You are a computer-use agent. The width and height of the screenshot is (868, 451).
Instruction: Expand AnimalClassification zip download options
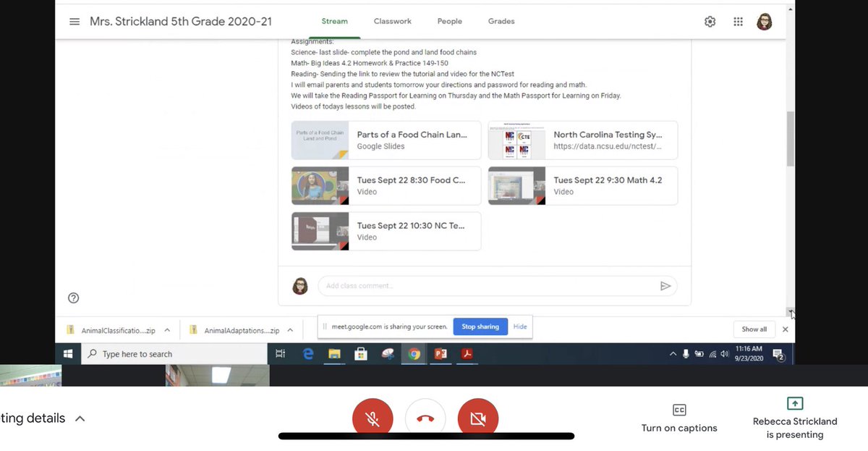pyautogui.click(x=167, y=330)
